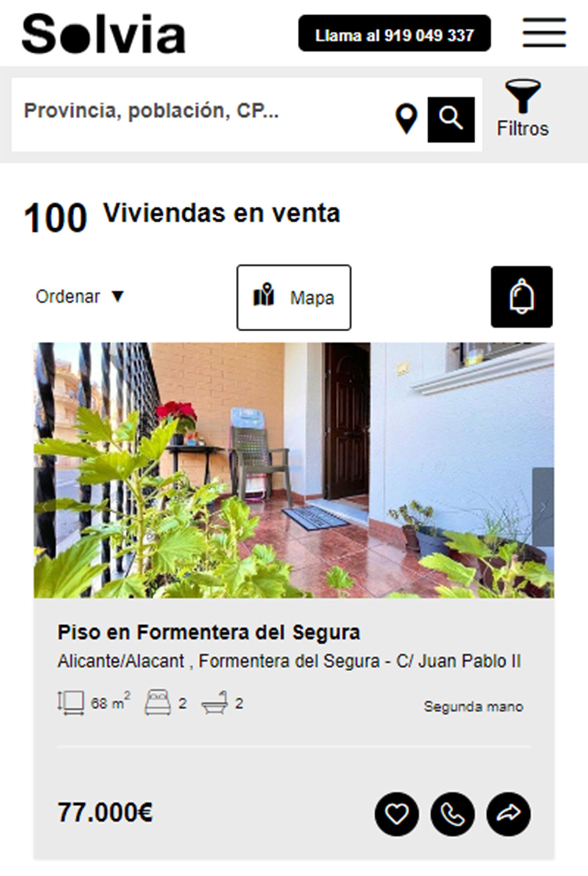
Task: Open the property photo of the terrace
Action: click(x=294, y=470)
